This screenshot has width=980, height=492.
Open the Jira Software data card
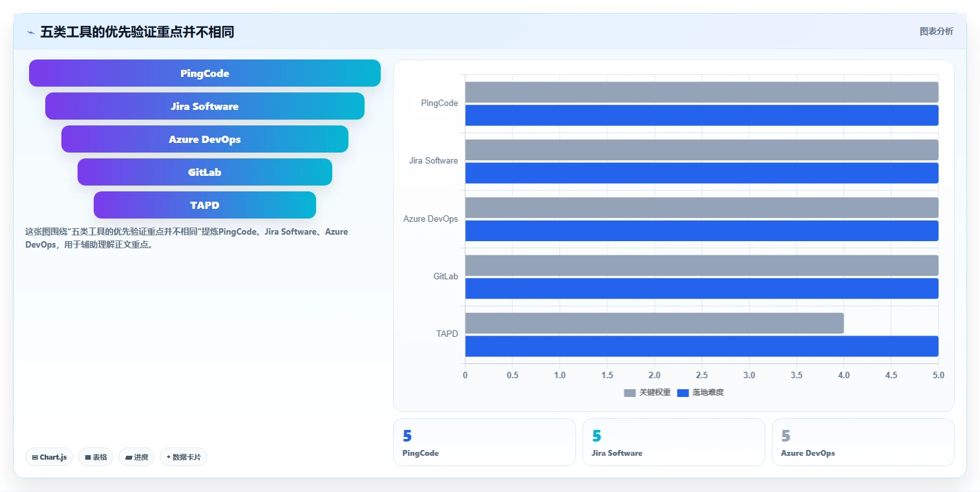[674, 442]
